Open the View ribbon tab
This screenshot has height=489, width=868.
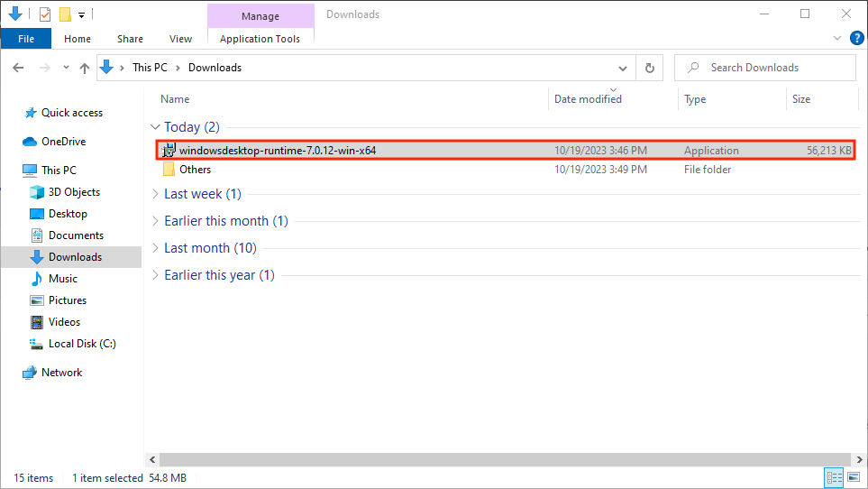click(x=180, y=39)
